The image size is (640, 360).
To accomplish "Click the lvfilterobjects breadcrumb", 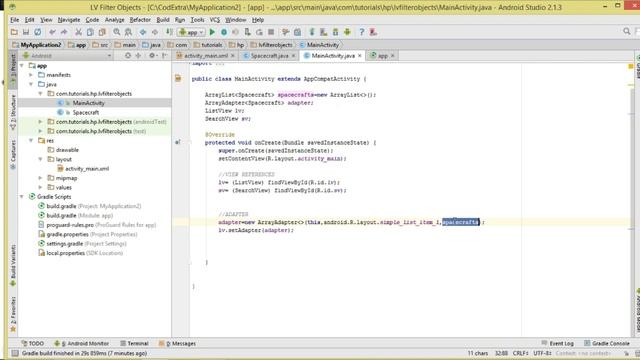I will (x=272, y=45).
